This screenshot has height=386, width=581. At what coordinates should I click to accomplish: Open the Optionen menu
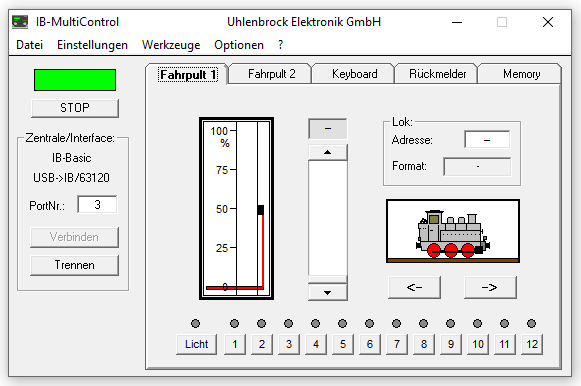[239, 45]
